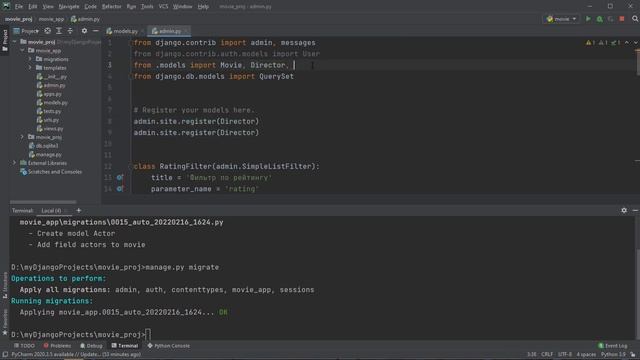Open the Python Console tool window
Viewport: 640px width, 360px height.
click(x=169, y=346)
